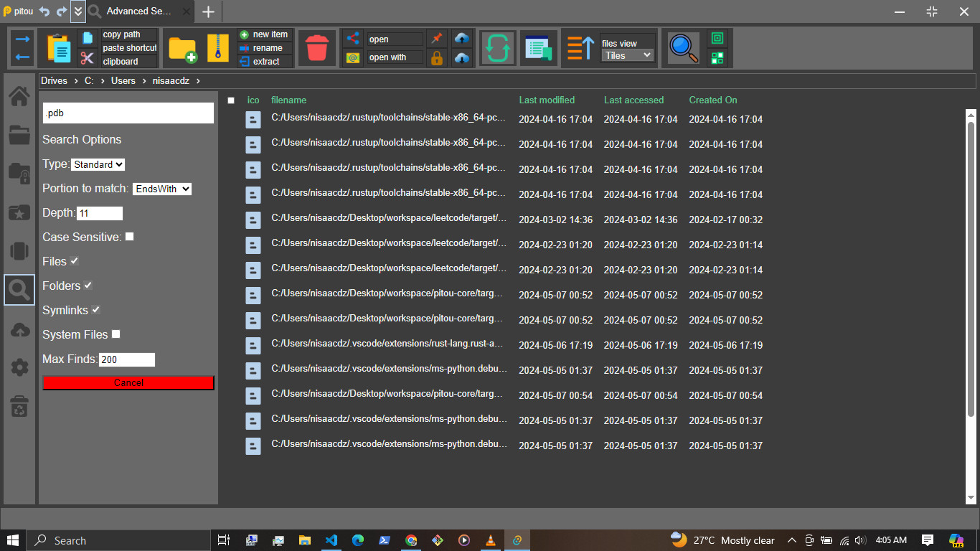Viewport: 980px width, 551px height.
Task: Open recycle bin in sidebar
Action: click(x=19, y=407)
